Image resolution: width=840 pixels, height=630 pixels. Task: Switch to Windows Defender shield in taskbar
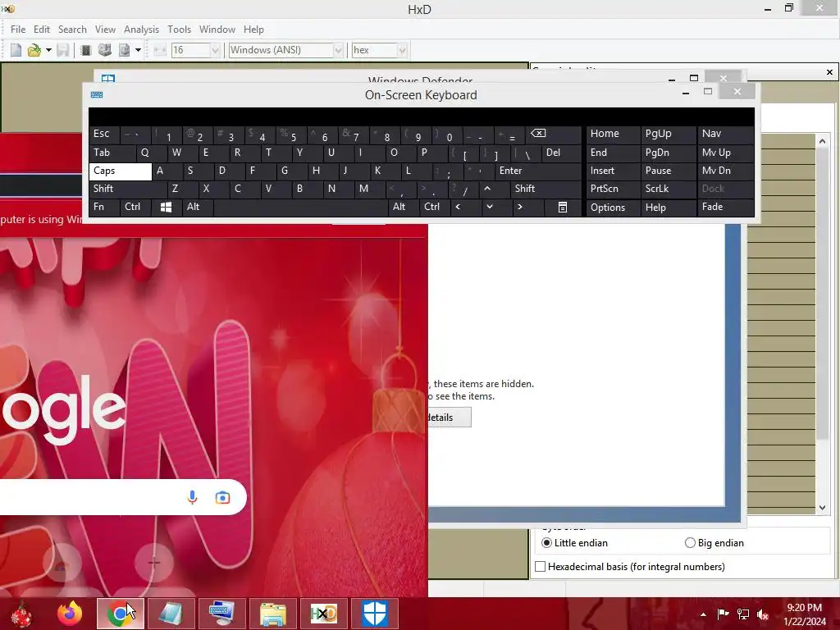(375, 614)
